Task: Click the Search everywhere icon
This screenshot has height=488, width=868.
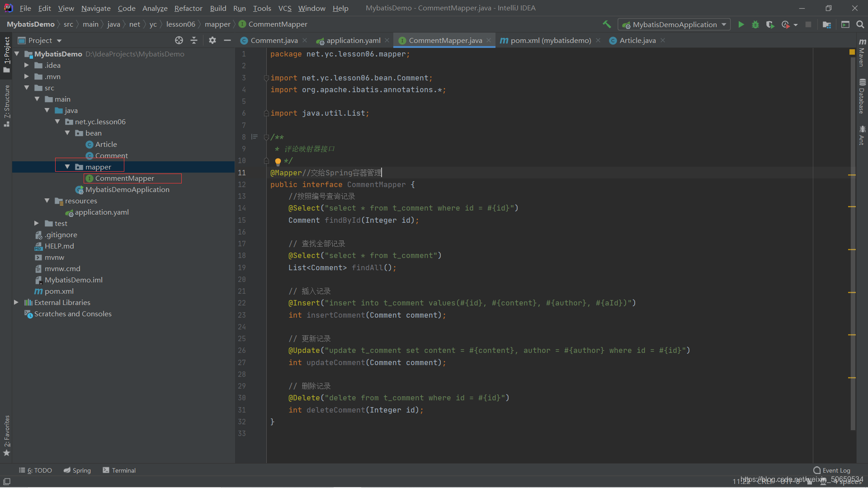Action: [x=860, y=24]
